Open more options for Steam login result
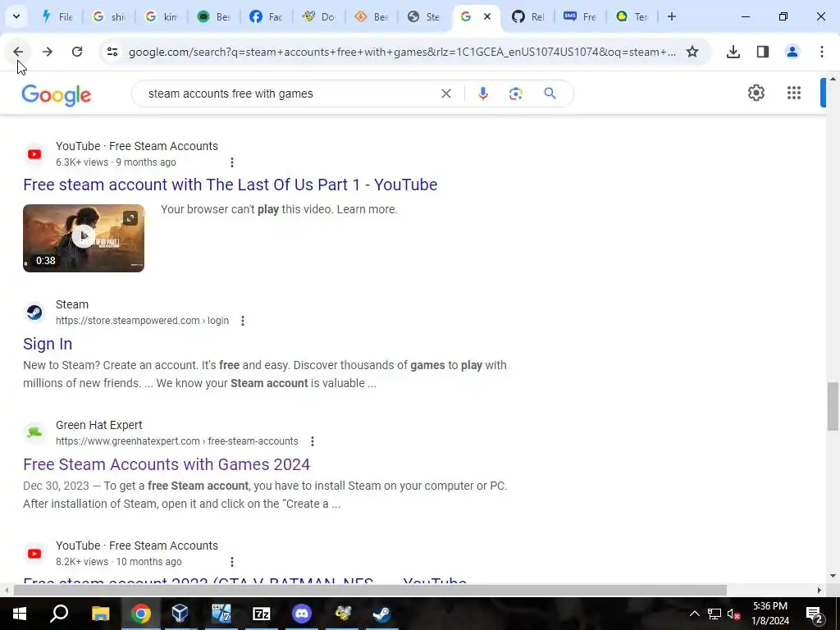This screenshot has height=630, width=840. [x=243, y=321]
